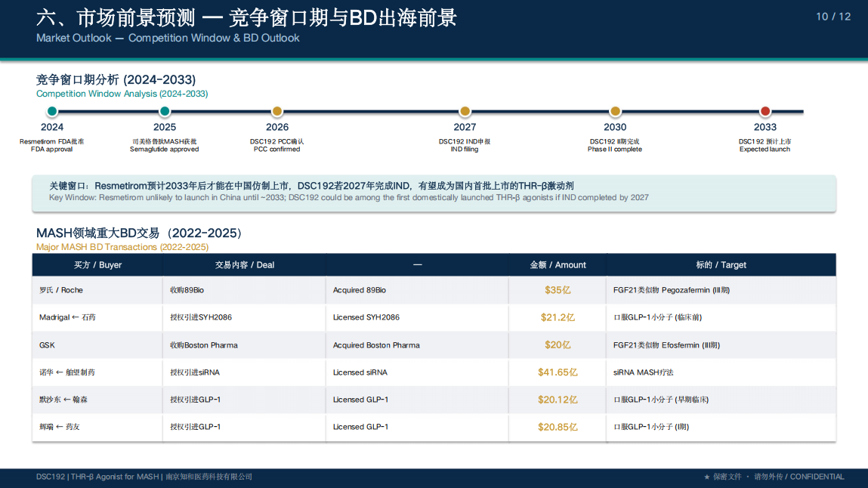Click the 'FDA approval' timeline label

tap(51, 150)
